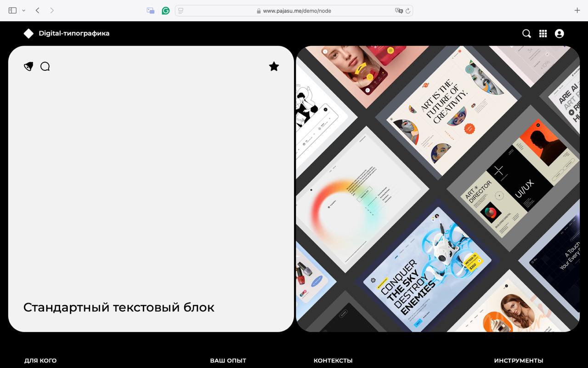Go forward to next page
The image size is (588, 368).
(x=52, y=10)
